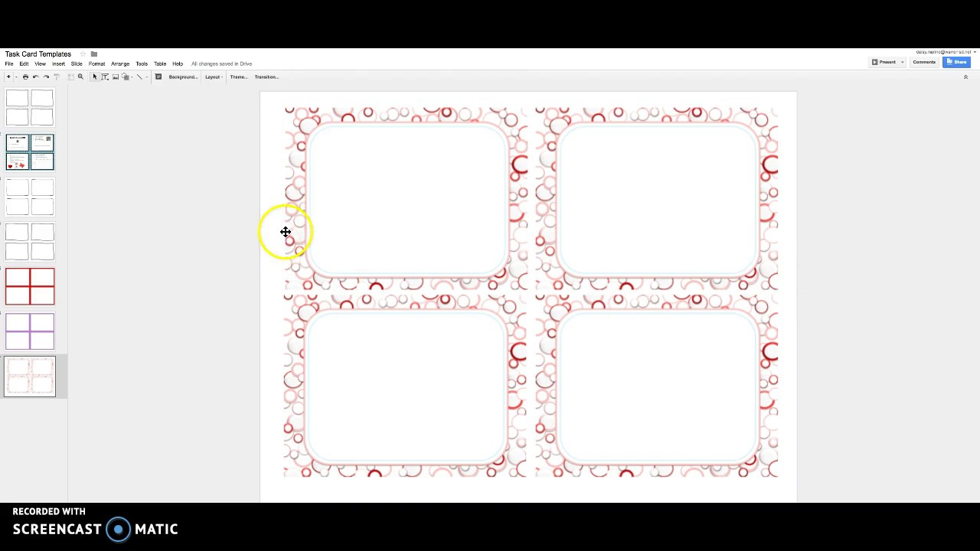The width and height of the screenshot is (980, 551).
Task: Click the Transition button
Action: (x=267, y=77)
